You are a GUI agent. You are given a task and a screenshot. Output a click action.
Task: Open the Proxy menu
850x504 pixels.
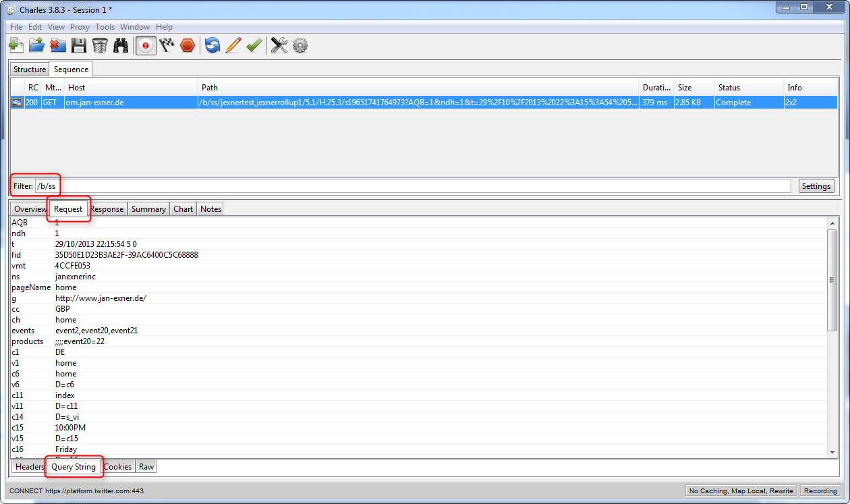[x=80, y=27]
